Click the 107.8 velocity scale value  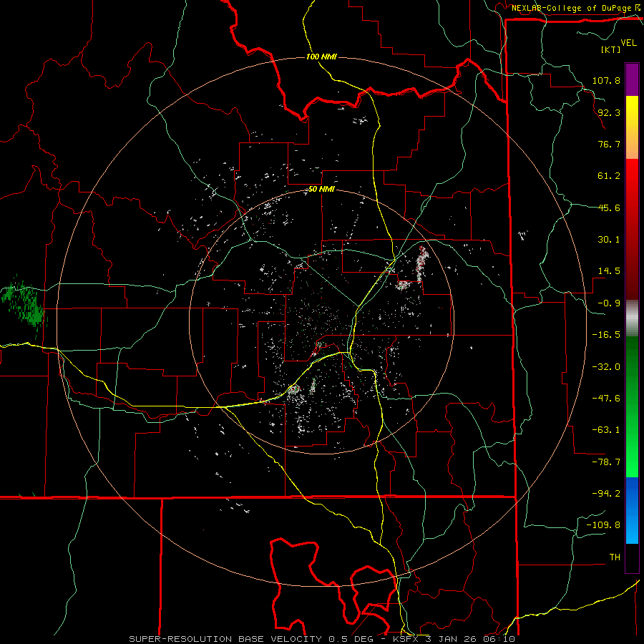click(606, 80)
